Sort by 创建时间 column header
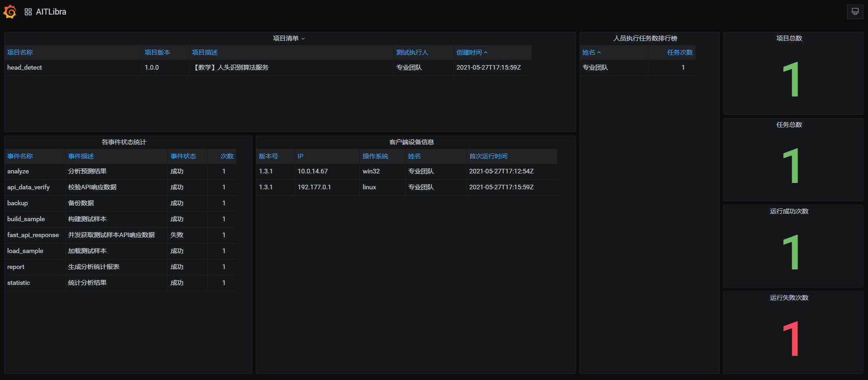Image resolution: width=868 pixels, height=380 pixels. coord(472,52)
